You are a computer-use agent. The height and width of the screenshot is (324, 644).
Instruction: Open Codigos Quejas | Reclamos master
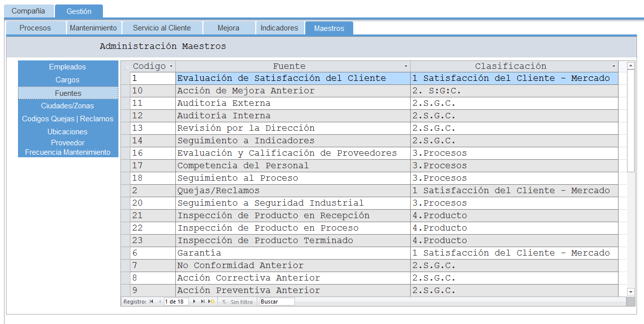coord(67,119)
